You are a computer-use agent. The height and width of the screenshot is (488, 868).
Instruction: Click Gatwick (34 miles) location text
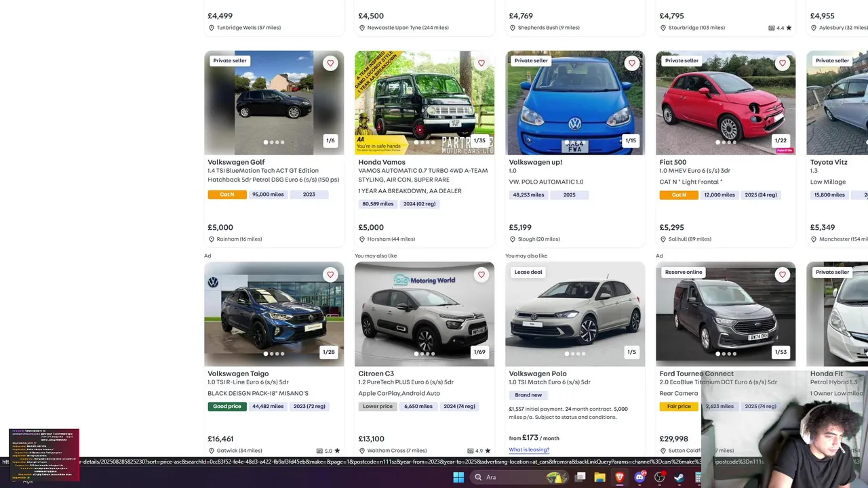[239, 451]
